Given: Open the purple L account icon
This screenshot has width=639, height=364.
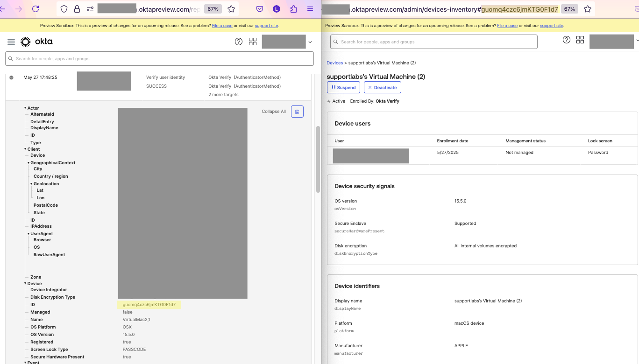Looking at the screenshot, I should point(277,9).
